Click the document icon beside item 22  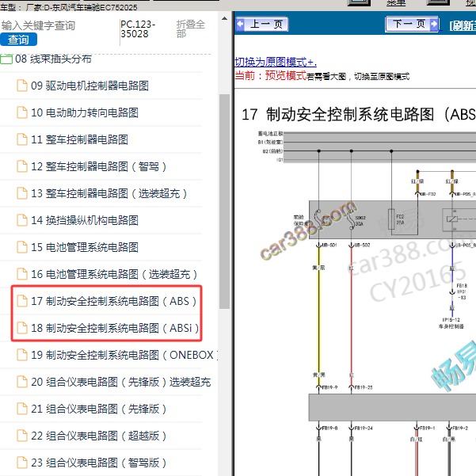tap(22, 436)
